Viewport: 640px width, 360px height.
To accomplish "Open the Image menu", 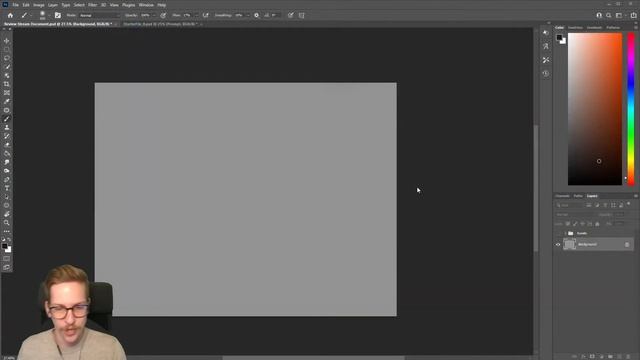I will (x=39, y=5).
